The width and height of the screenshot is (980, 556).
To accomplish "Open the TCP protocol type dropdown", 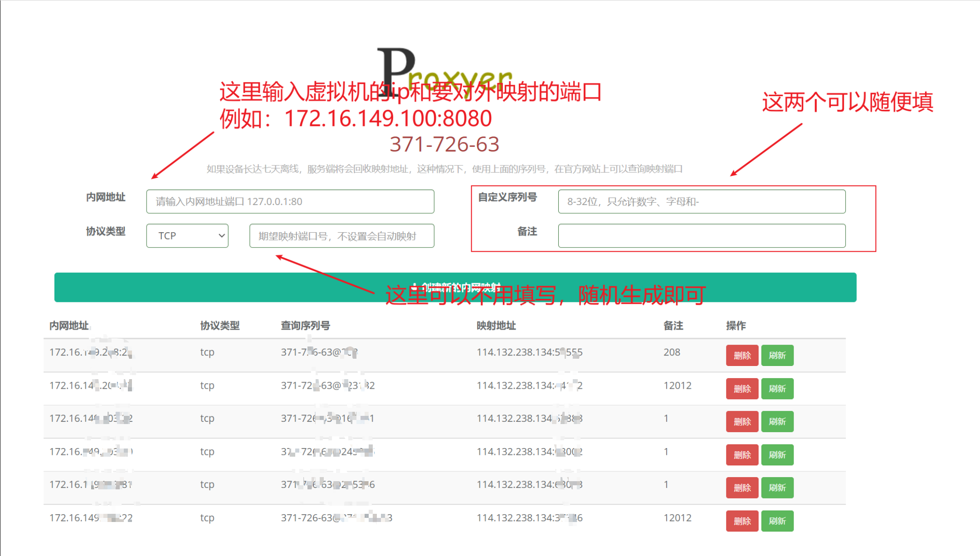I will tap(187, 236).
